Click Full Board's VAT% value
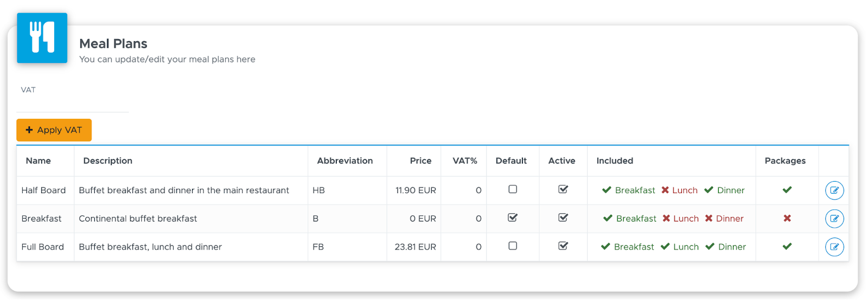The image size is (868, 306). click(x=478, y=247)
